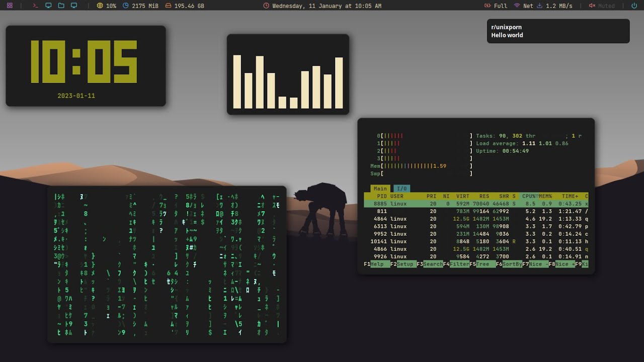Click the monitor icon right of the folder icon
This screenshot has height=362, width=644.
click(74, 6)
